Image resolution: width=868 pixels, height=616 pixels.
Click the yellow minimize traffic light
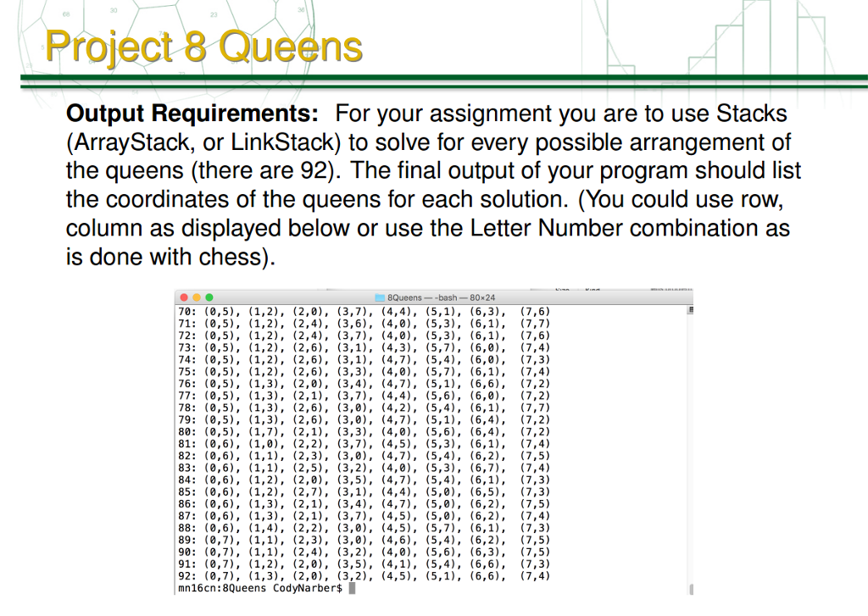[x=197, y=297]
